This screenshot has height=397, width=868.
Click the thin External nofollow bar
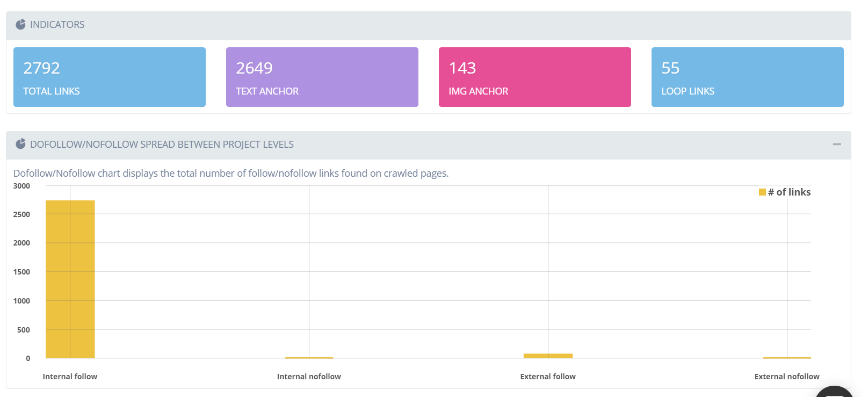(x=787, y=357)
